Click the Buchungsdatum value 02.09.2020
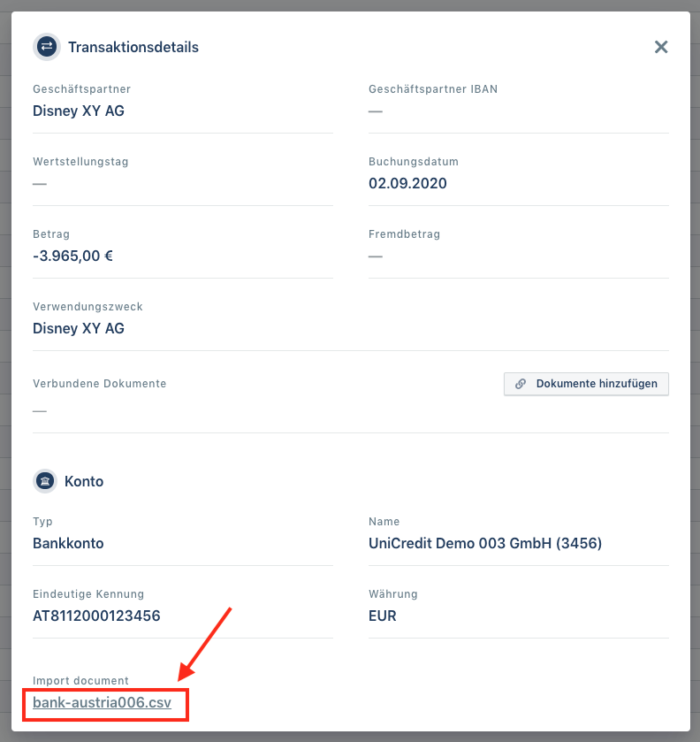The height and width of the screenshot is (742, 700). (407, 184)
